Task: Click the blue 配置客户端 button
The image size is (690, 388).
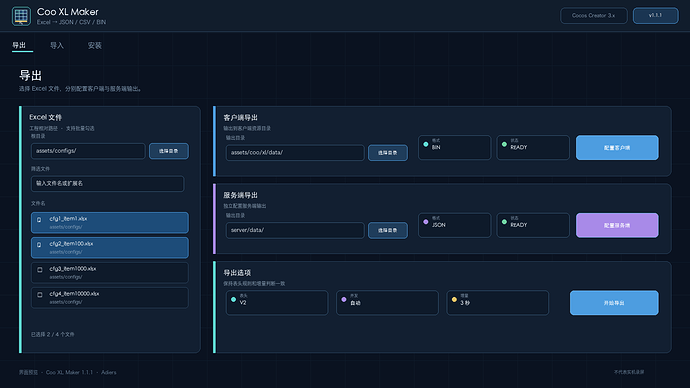Action: click(x=617, y=147)
